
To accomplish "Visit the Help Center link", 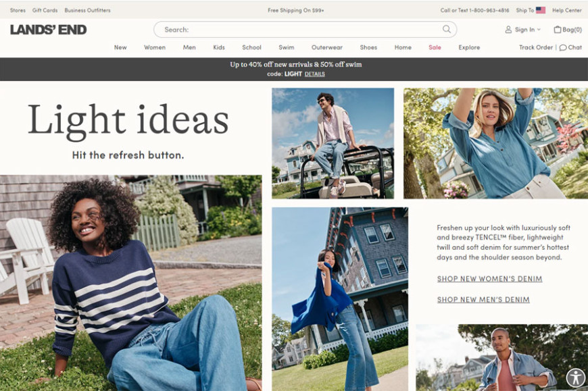I will pos(566,10).
